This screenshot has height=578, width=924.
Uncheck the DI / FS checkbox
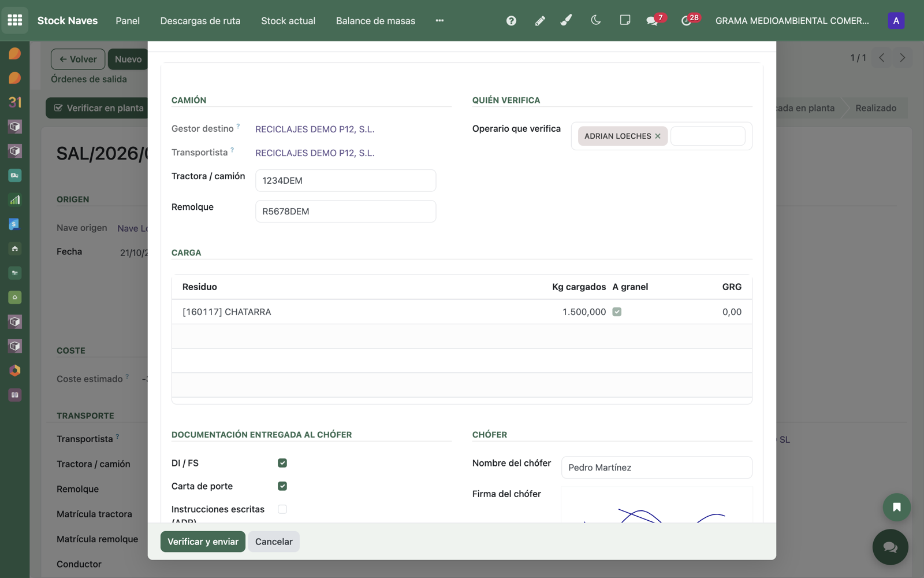pyautogui.click(x=282, y=463)
